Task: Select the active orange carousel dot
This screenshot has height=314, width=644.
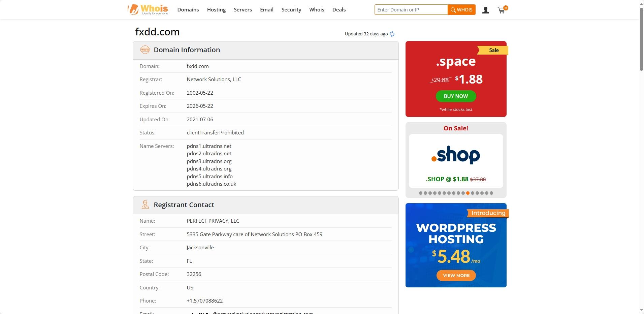Action: point(468,193)
